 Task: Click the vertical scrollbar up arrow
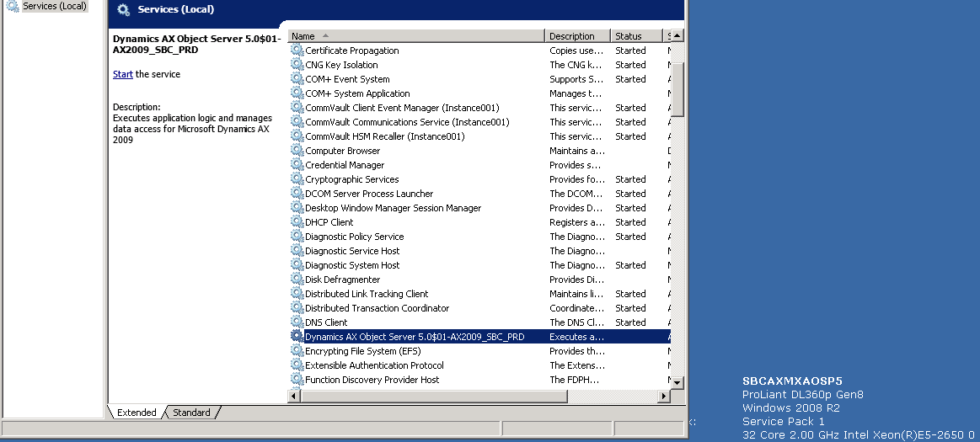click(x=677, y=35)
